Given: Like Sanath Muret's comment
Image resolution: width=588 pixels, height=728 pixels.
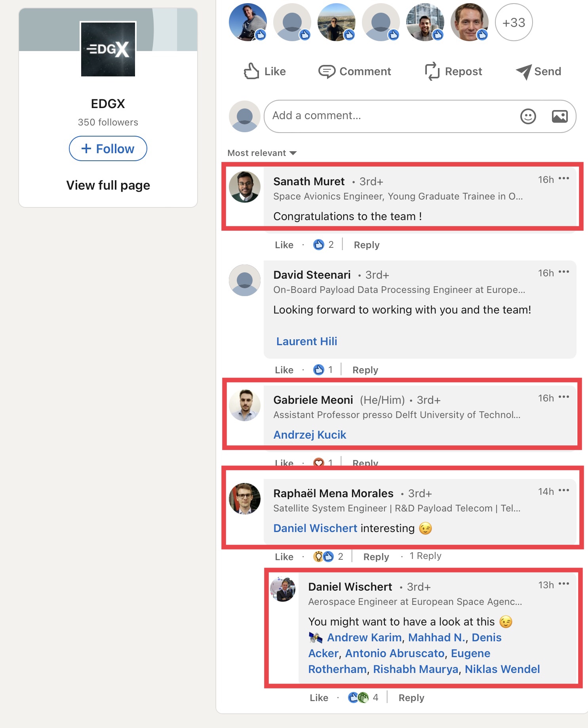Looking at the screenshot, I should point(284,245).
